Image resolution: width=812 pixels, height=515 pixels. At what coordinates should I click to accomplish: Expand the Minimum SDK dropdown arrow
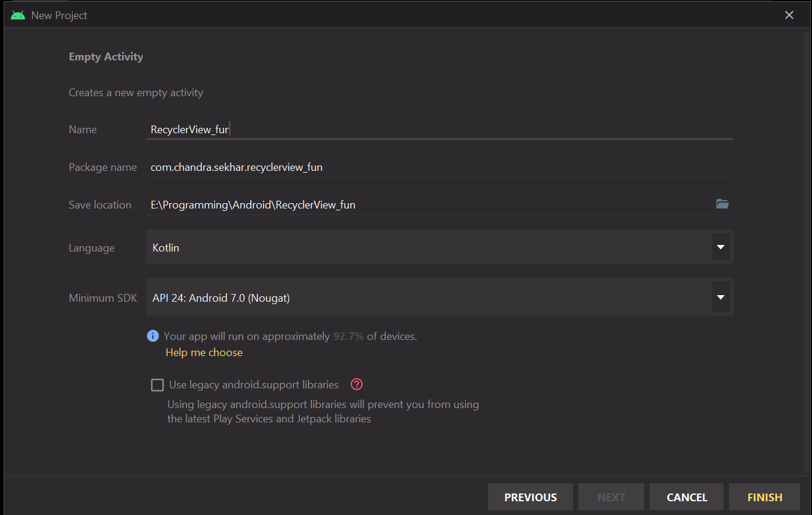point(721,298)
